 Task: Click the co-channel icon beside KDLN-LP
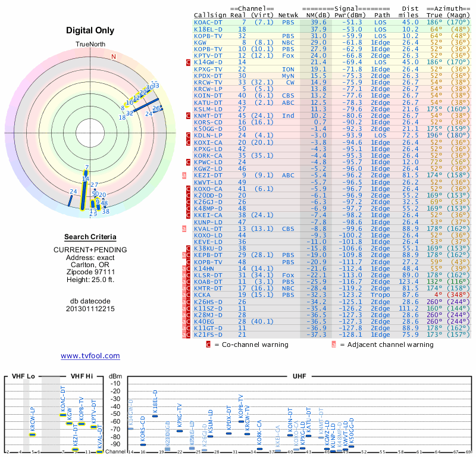click(x=189, y=135)
